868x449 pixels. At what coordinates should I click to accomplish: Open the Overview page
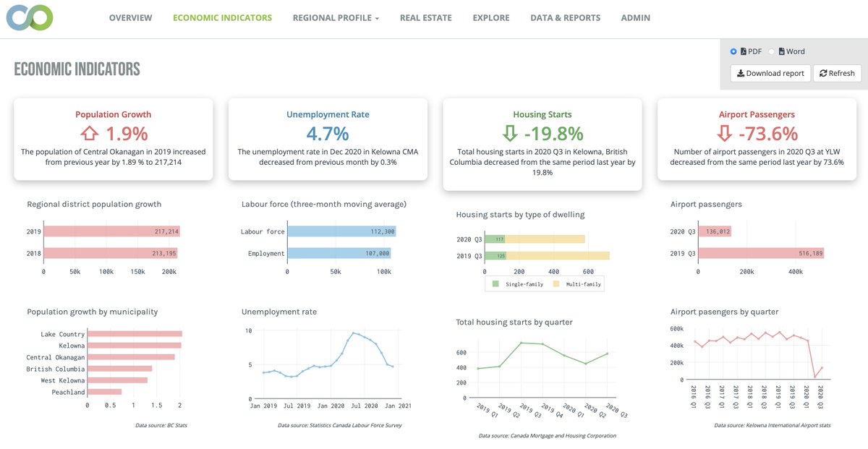click(x=131, y=17)
